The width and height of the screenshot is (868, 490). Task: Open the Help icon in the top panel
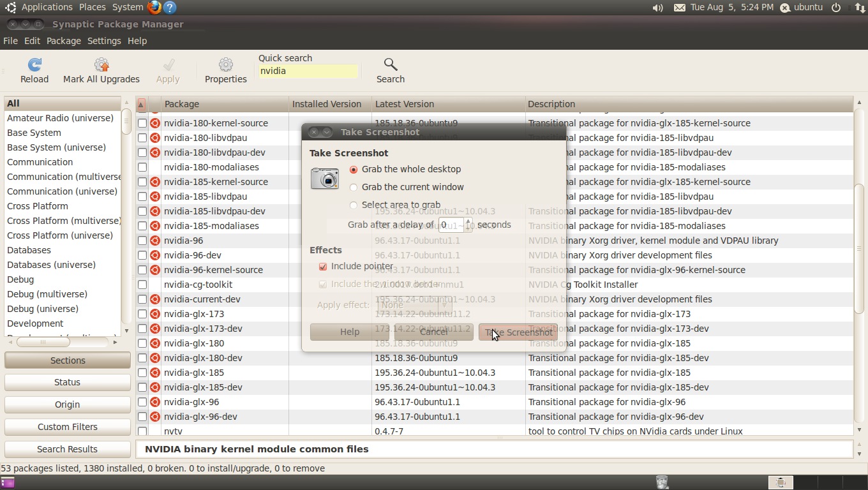(170, 7)
